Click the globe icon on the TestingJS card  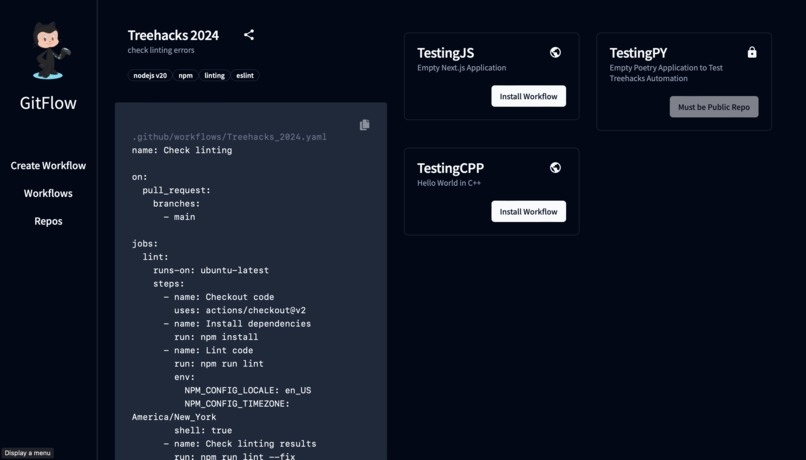(x=555, y=52)
